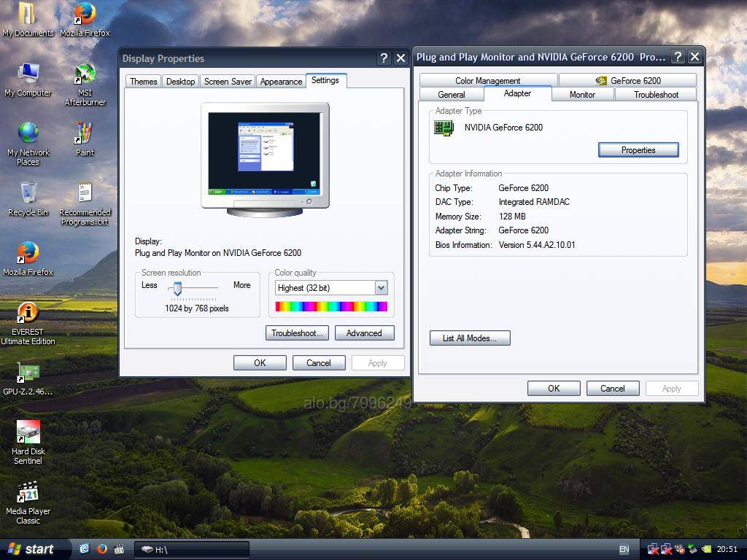
Task: Open the Paint desktop shortcut
Action: pyautogui.click(x=85, y=134)
